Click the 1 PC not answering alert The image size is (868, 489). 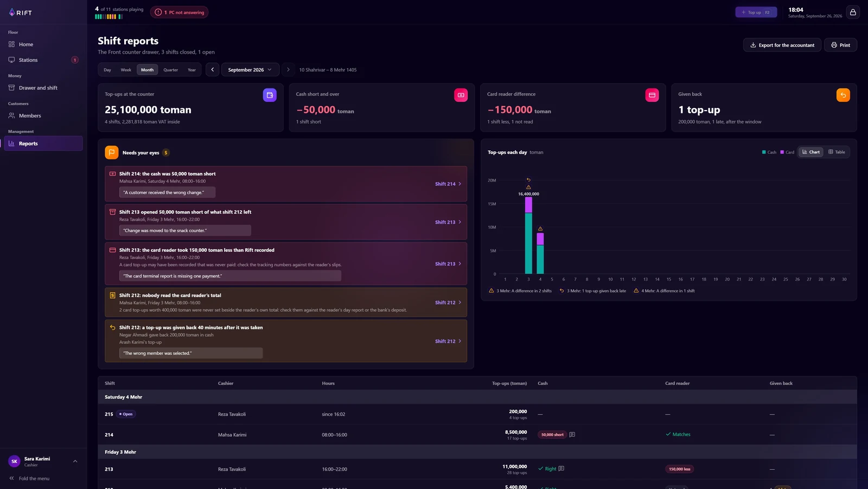pyautogui.click(x=179, y=12)
